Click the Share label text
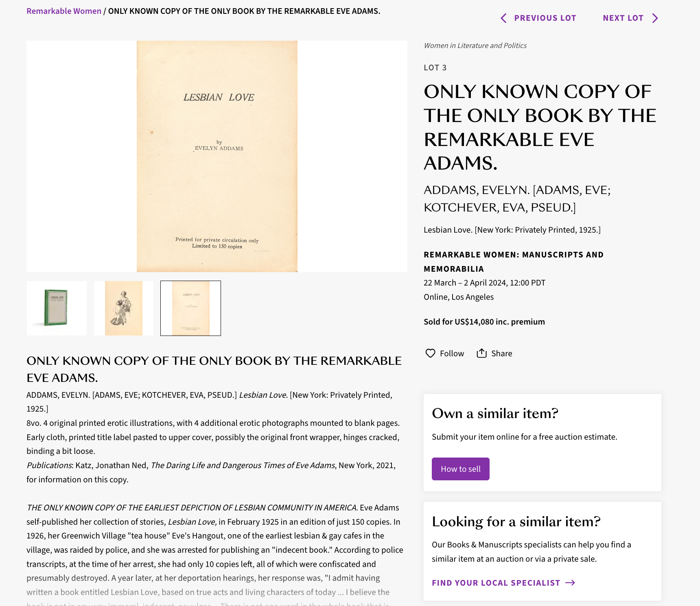Viewport: 700px width, 606px height. 502,353
